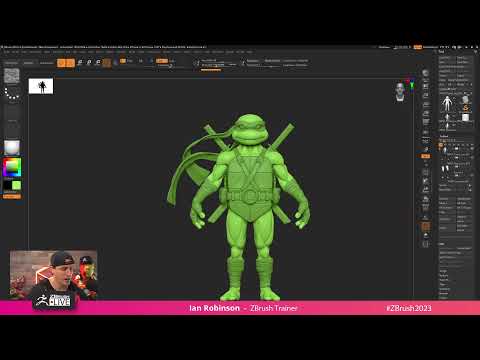Activate the Move transform icon in top shelf

pos(80,62)
